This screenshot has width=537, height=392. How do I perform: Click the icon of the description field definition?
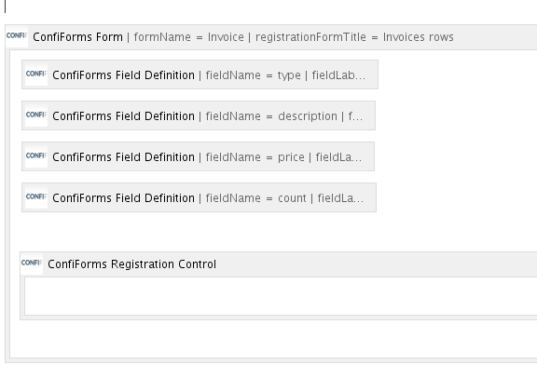(36, 115)
